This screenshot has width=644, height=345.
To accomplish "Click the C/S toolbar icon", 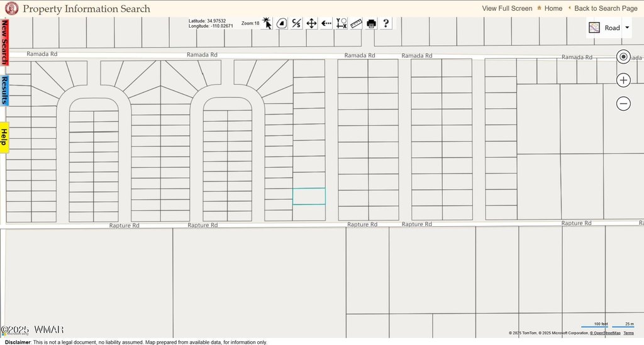I will click(297, 23).
